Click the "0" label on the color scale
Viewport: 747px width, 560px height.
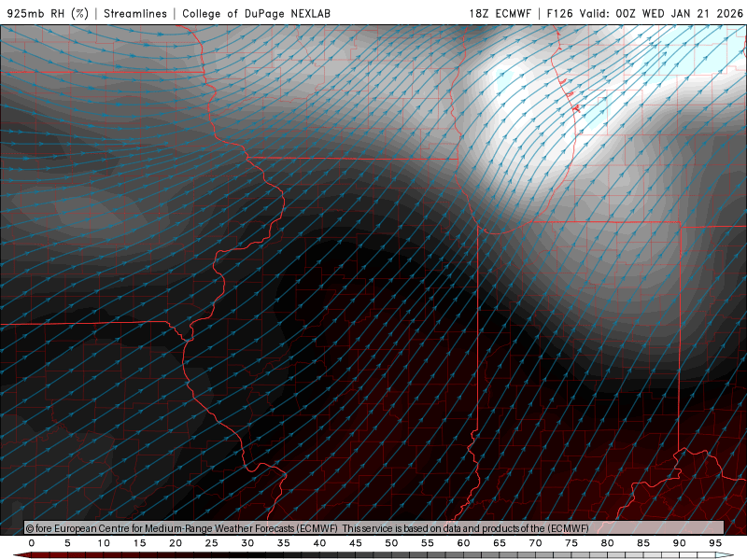(32, 543)
